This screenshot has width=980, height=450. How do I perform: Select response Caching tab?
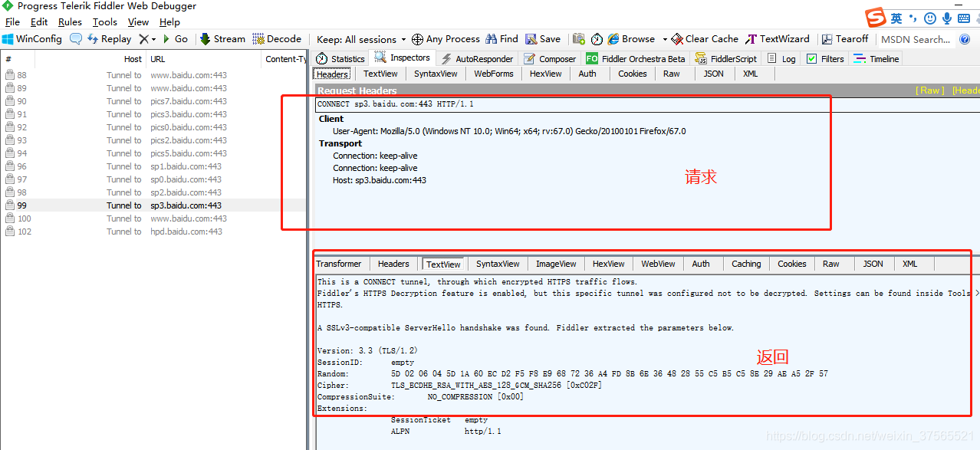click(746, 264)
